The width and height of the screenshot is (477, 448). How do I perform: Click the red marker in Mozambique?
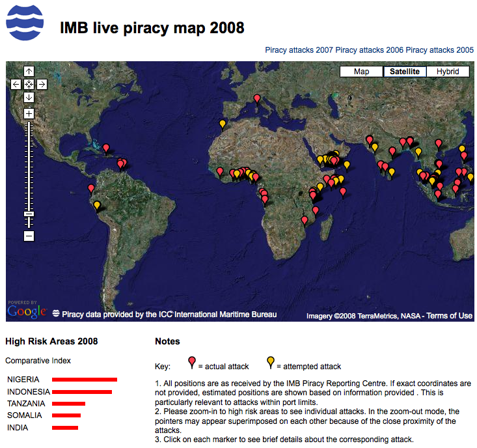(305, 221)
